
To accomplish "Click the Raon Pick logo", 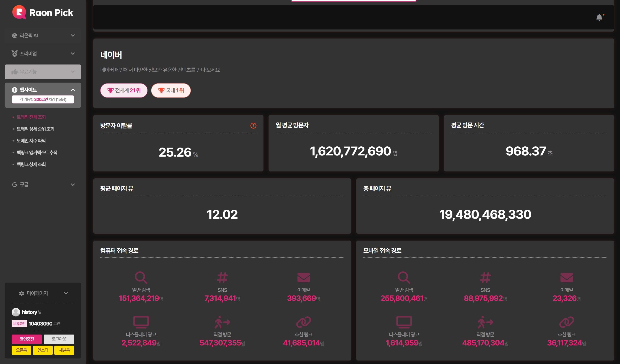I will click(43, 12).
